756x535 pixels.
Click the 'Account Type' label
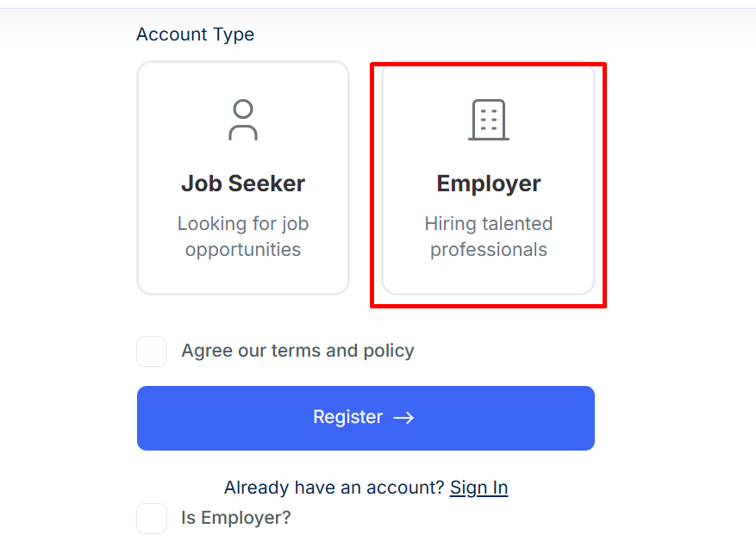click(195, 34)
